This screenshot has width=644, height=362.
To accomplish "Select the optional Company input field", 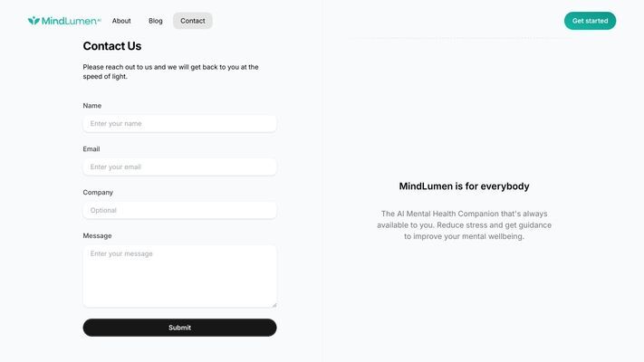I will [179, 211].
